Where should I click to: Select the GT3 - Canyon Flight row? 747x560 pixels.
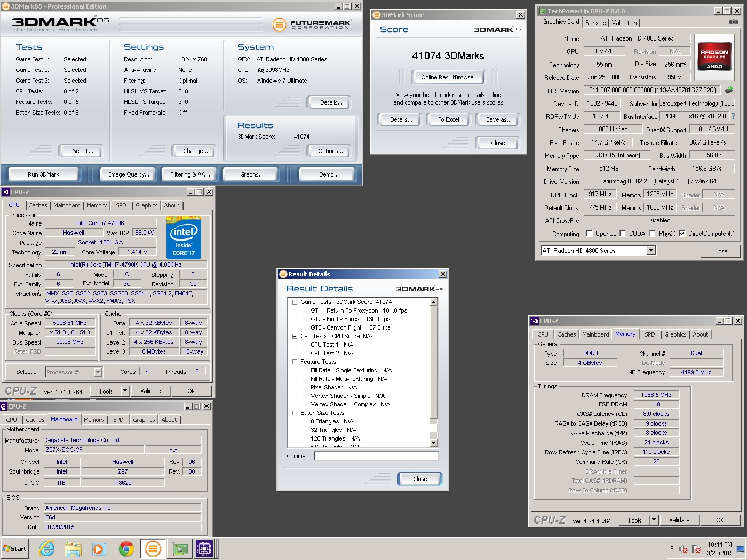point(351,327)
